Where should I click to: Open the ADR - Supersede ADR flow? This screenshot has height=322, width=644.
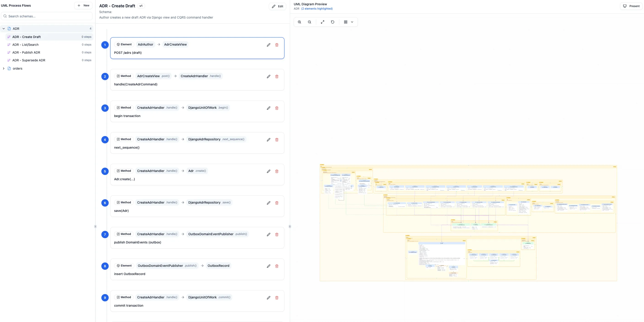pyautogui.click(x=29, y=60)
